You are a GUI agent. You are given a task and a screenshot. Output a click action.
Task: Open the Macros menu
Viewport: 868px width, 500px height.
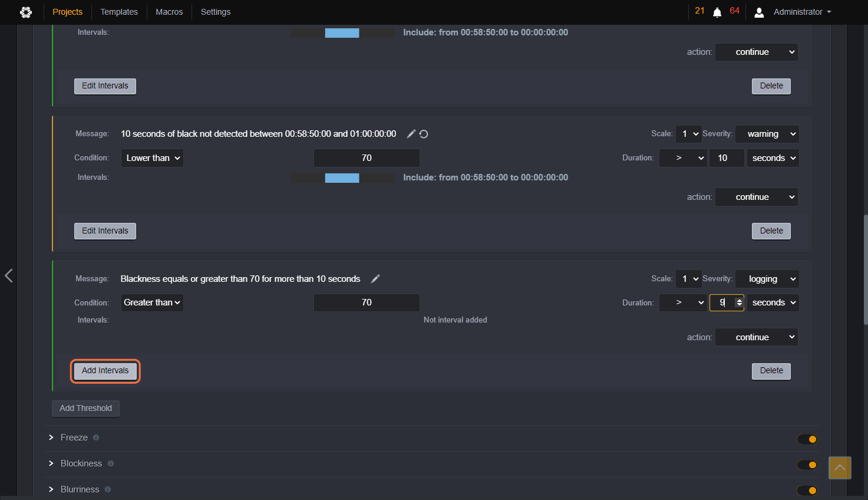[169, 12]
